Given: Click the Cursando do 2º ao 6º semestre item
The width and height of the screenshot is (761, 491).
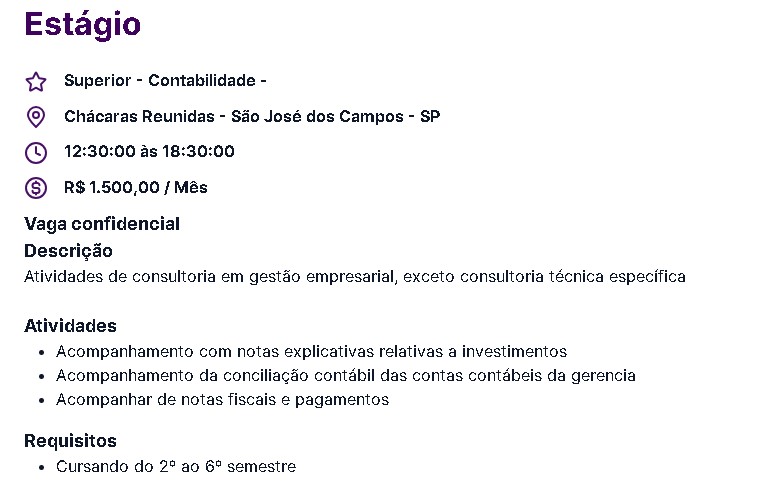Looking at the screenshot, I should (x=176, y=466).
